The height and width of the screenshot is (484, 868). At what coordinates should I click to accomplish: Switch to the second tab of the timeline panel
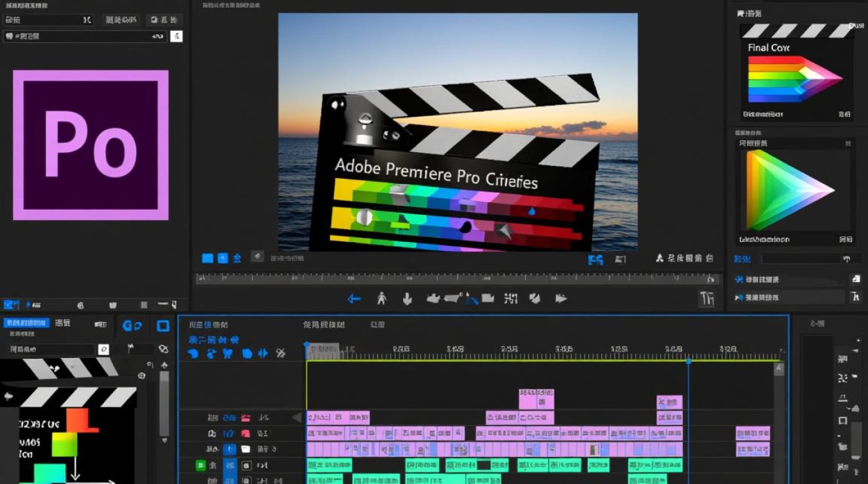(x=324, y=325)
